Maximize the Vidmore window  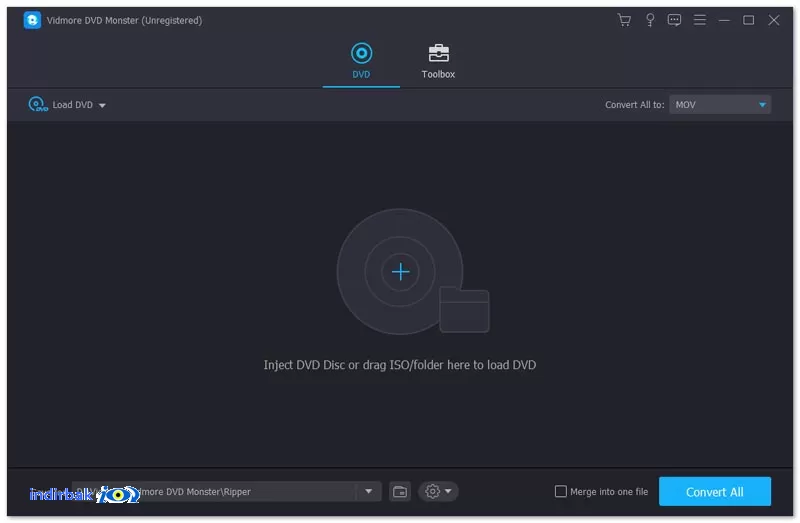748,20
